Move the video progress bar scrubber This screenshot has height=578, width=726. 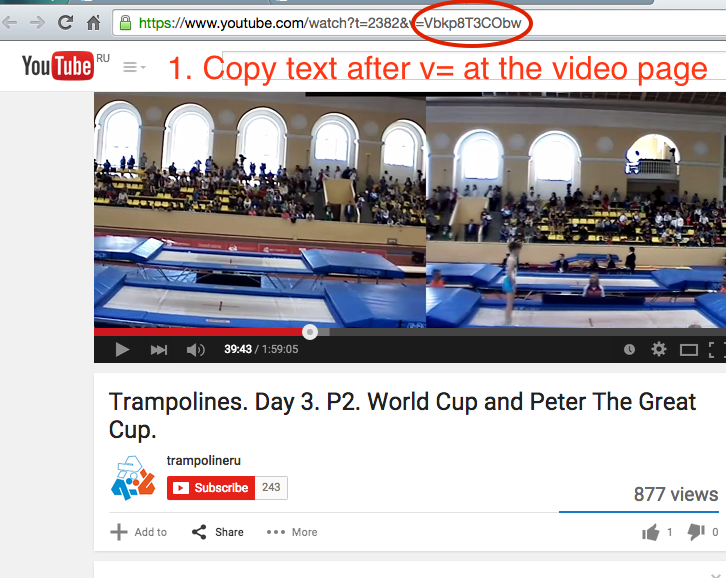(x=310, y=332)
